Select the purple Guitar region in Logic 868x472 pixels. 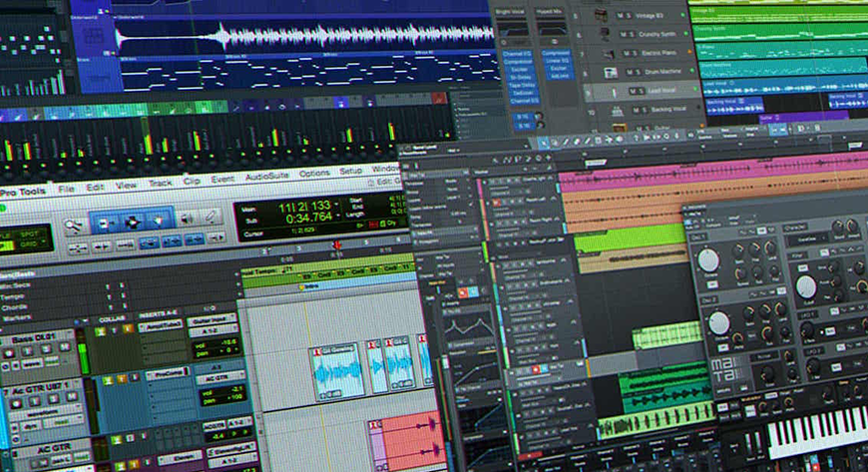coord(804,117)
